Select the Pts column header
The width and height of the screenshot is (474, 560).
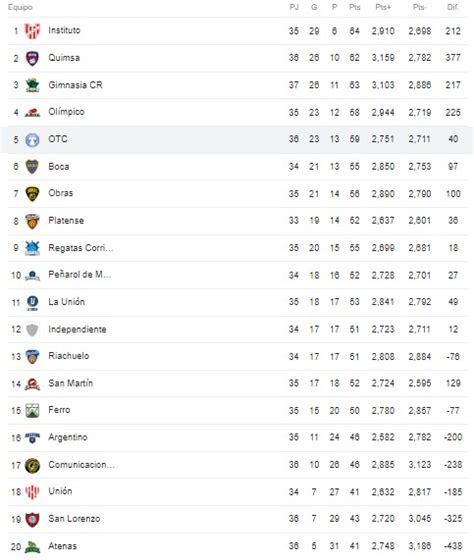click(x=355, y=7)
